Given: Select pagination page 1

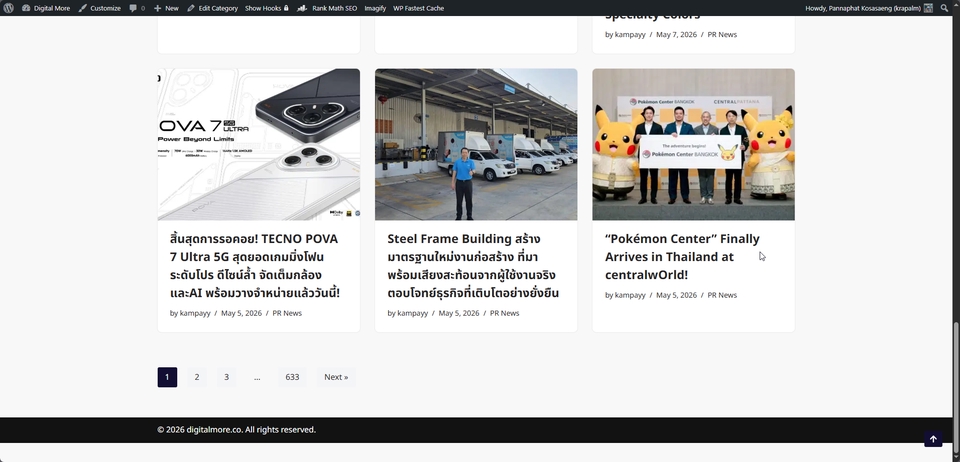Looking at the screenshot, I should pyautogui.click(x=167, y=377).
